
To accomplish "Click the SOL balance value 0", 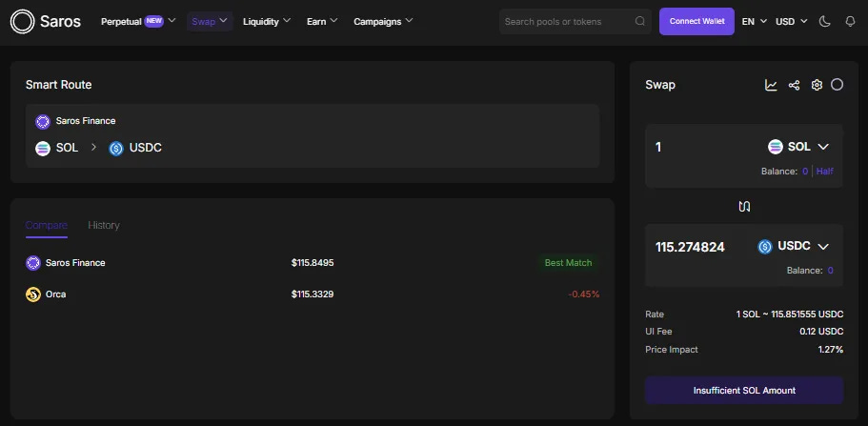I will click(x=805, y=172).
